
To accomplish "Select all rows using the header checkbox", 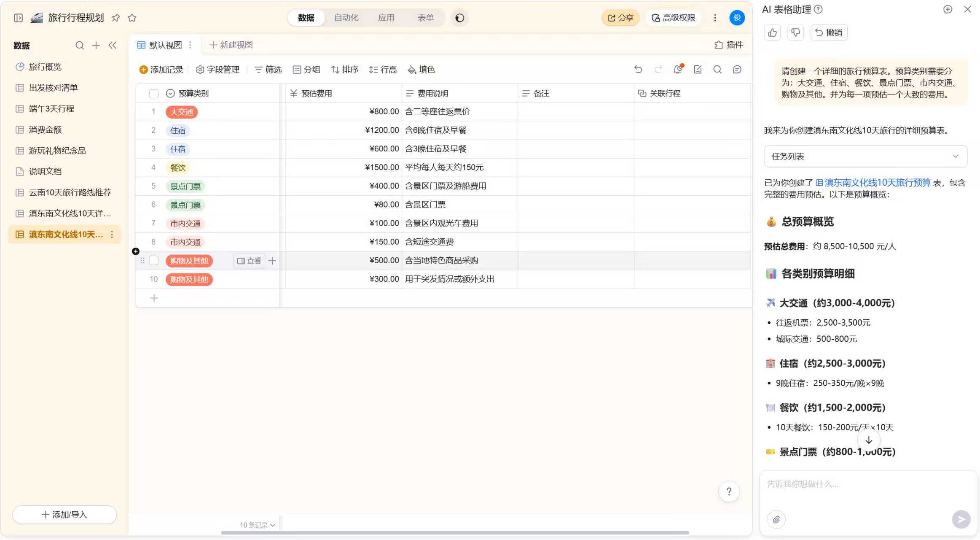I will click(153, 93).
